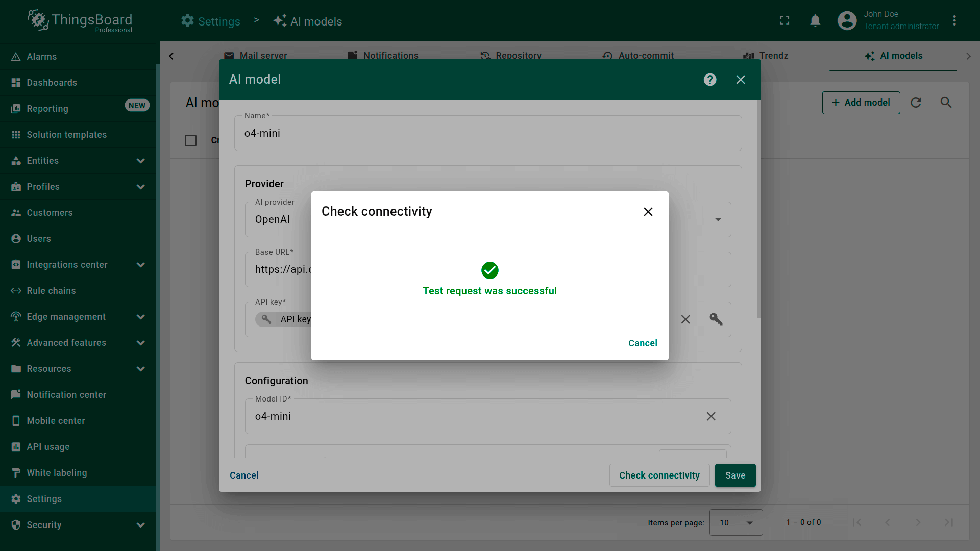980x551 pixels.
Task: Click the Save button
Action: [x=734, y=475]
